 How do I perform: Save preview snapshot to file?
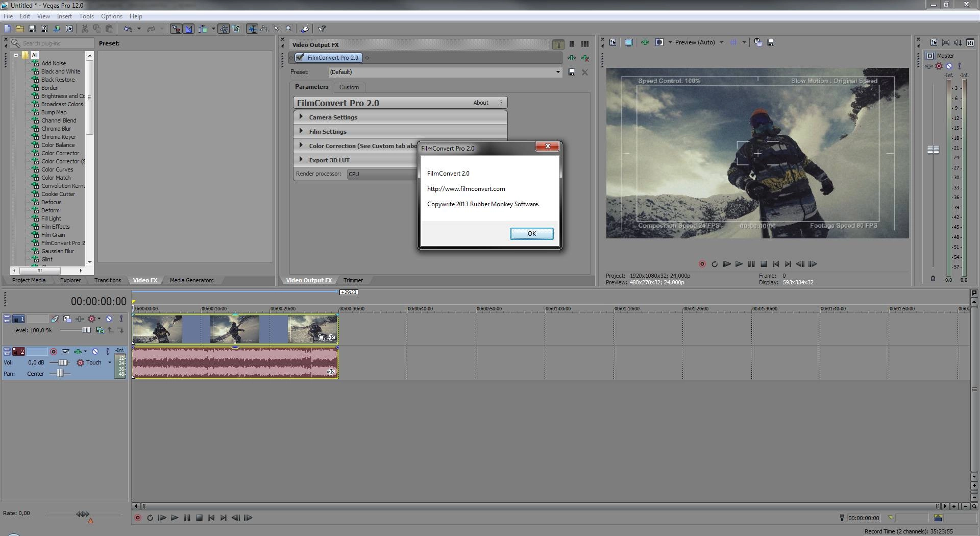(x=771, y=42)
